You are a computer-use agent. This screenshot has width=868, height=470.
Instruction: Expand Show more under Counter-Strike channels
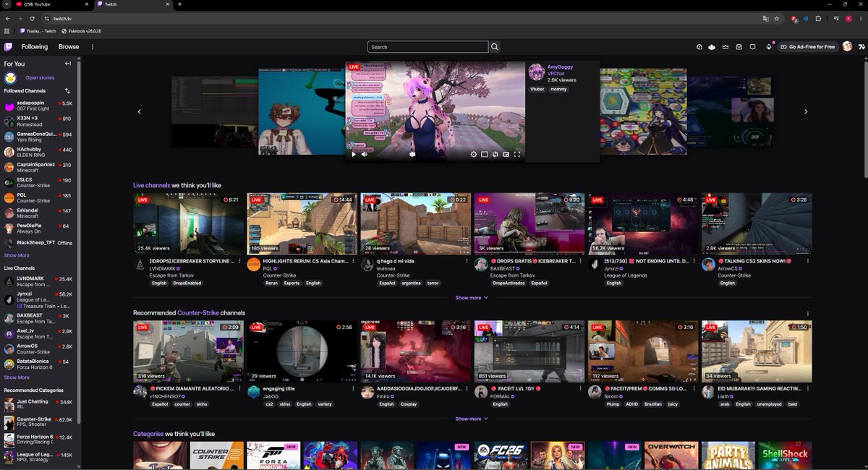pyautogui.click(x=472, y=419)
